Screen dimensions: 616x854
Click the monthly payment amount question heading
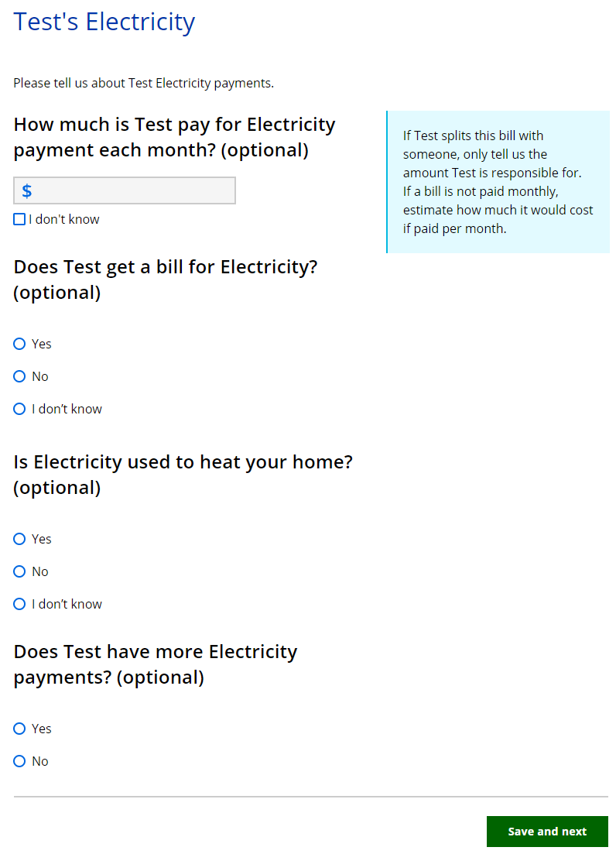tap(174, 137)
